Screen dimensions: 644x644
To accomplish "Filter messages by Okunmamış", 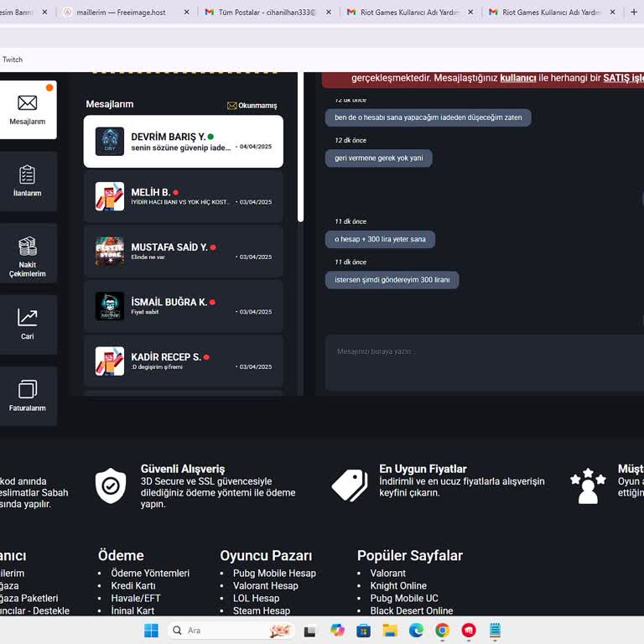I will coord(252,106).
